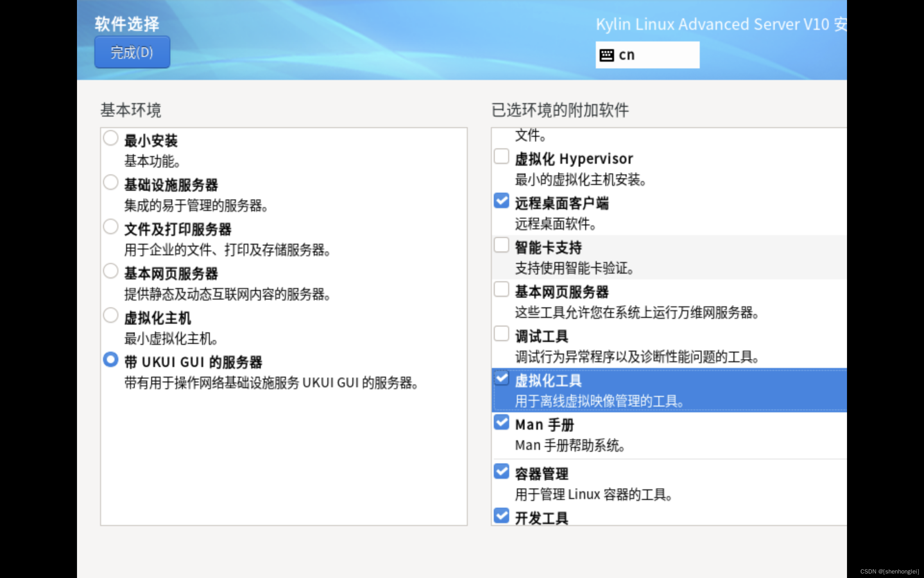Click the 文件及打印服务器 label
Image resolution: width=924 pixels, height=578 pixels.
click(x=178, y=229)
